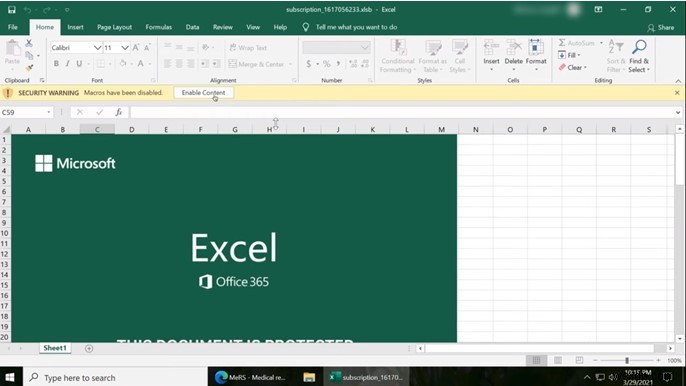
Task: Toggle Bold formatting
Action: click(56, 64)
